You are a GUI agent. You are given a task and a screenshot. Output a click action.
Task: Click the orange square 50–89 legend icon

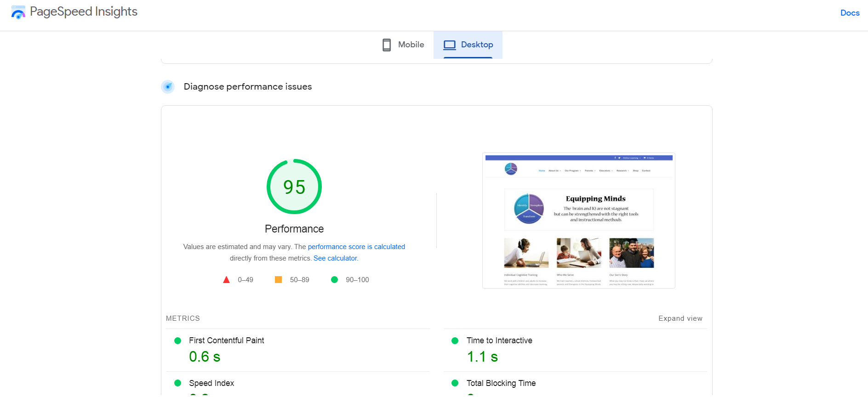[278, 279]
